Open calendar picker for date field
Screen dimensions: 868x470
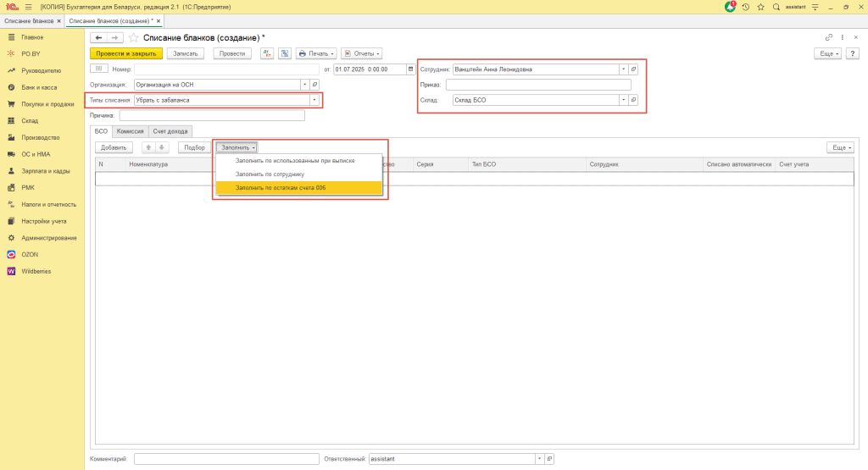[x=410, y=69]
